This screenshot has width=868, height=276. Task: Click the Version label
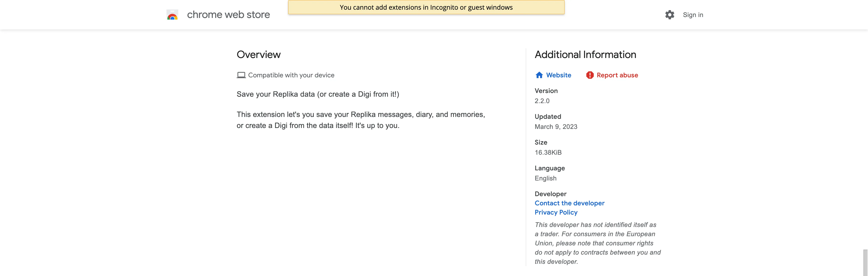point(546,91)
